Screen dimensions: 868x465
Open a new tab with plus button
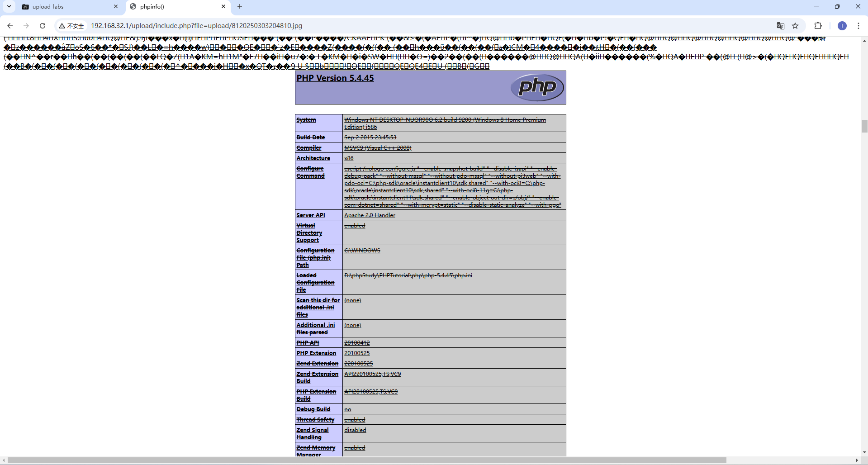240,6
